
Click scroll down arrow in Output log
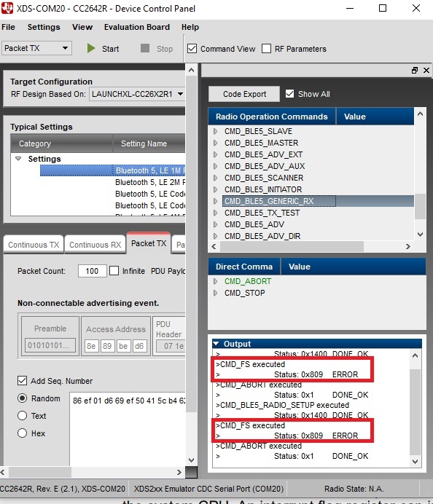415,462
